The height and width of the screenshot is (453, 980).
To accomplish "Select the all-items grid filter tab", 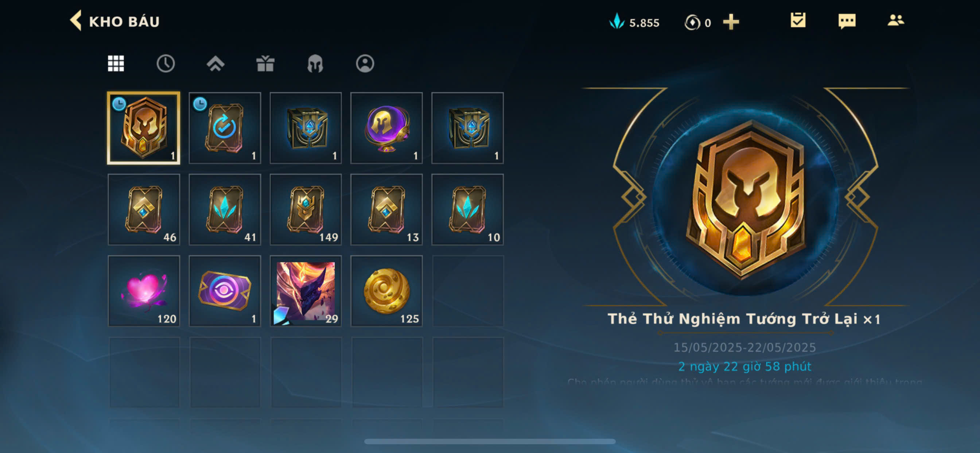I will pos(116,63).
